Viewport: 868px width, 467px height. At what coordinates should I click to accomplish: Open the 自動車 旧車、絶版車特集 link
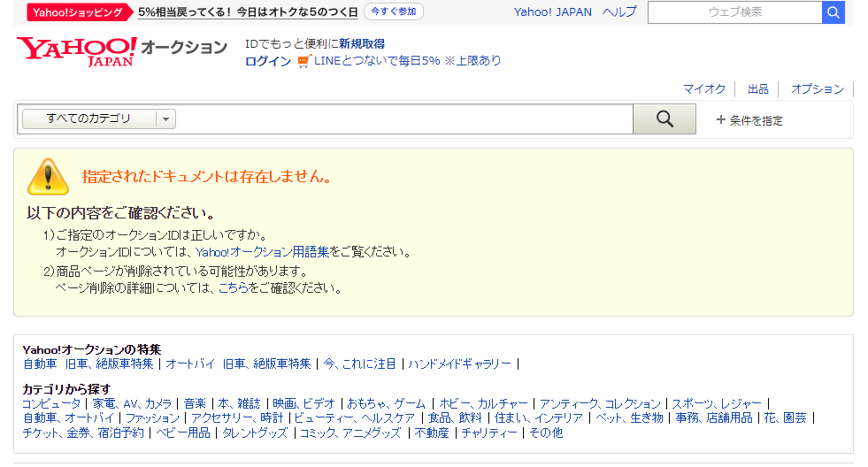click(88, 364)
